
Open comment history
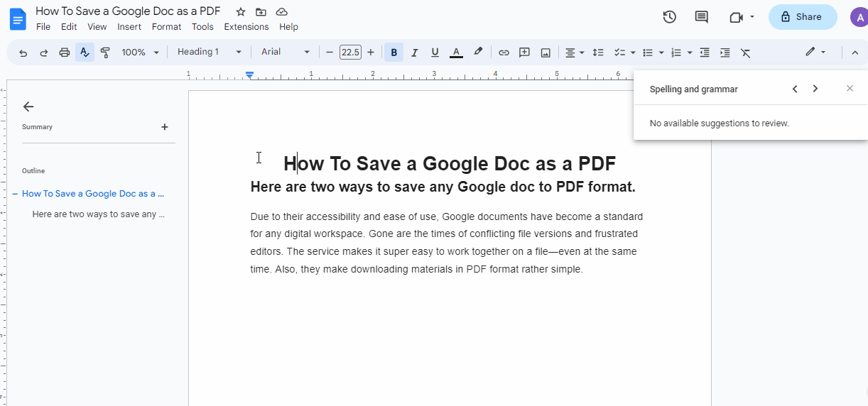pyautogui.click(x=701, y=17)
